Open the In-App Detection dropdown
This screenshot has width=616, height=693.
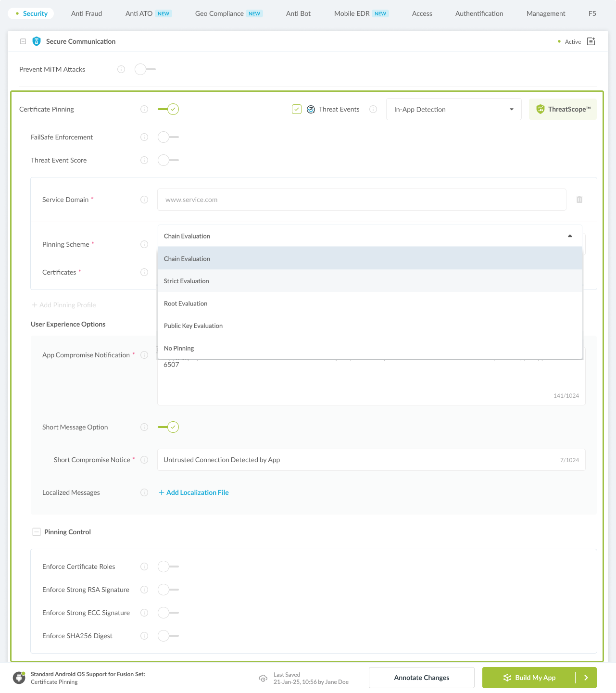tap(453, 110)
